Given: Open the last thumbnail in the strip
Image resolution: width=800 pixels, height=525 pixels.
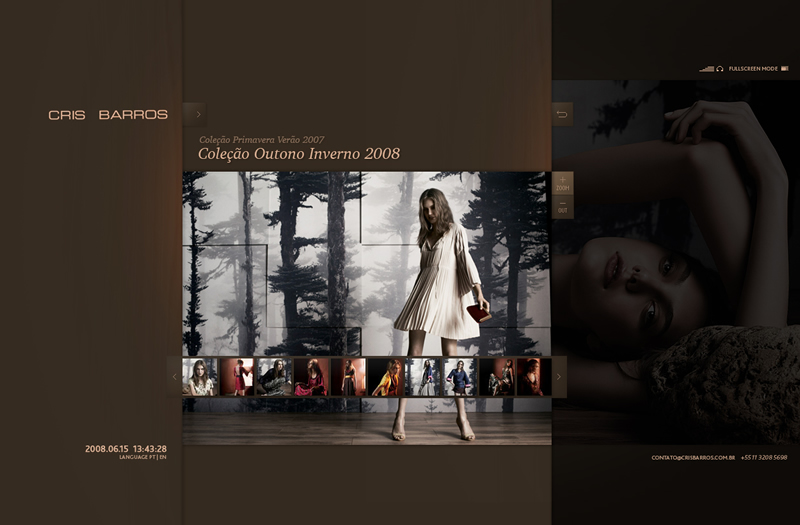Looking at the screenshot, I should pyautogui.click(x=529, y=377).
